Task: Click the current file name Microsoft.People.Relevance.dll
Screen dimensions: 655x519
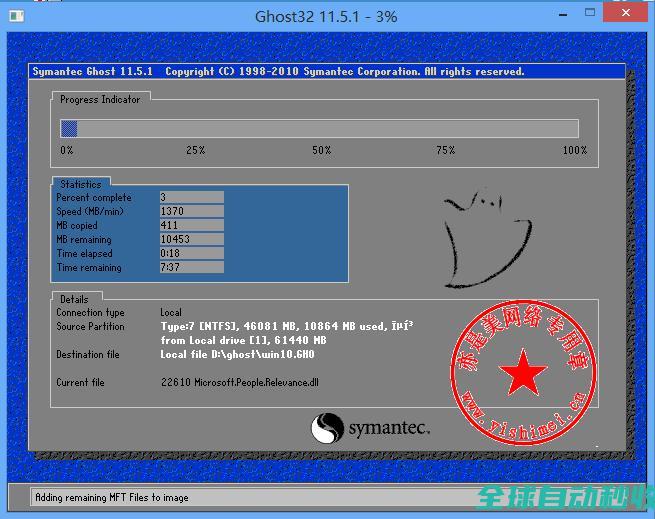Action: 243,383
